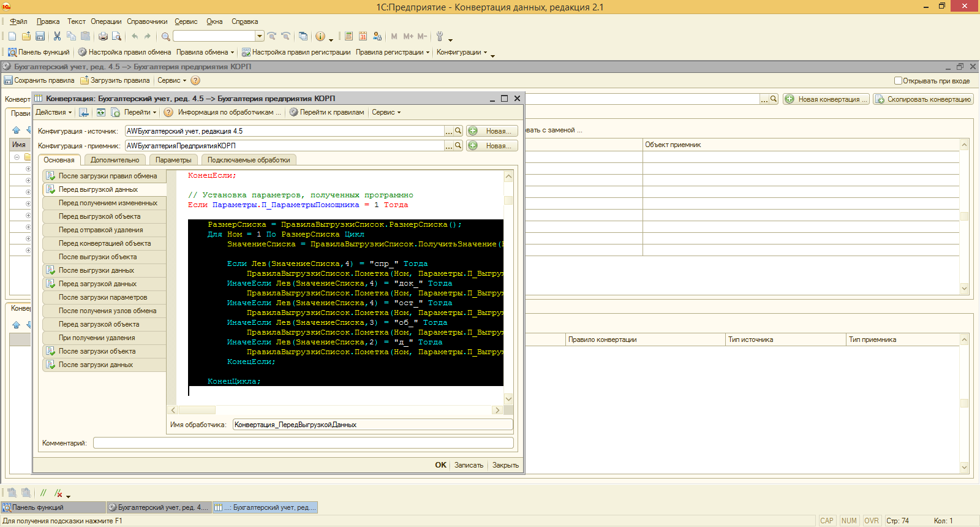Viewport: 980px width, 527px height.
Task: Click the Перейти к правилам button
Action: pyautogui.click(x=326, y=112)
